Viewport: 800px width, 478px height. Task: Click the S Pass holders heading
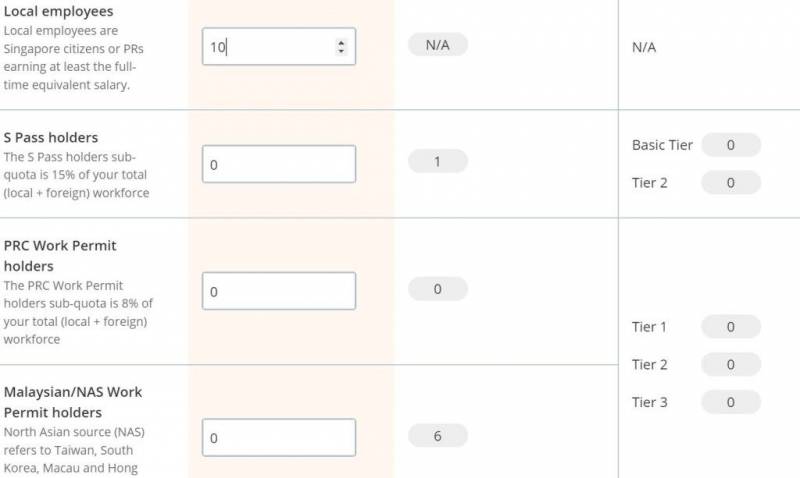pyautogui.click(x=51, y=137)
